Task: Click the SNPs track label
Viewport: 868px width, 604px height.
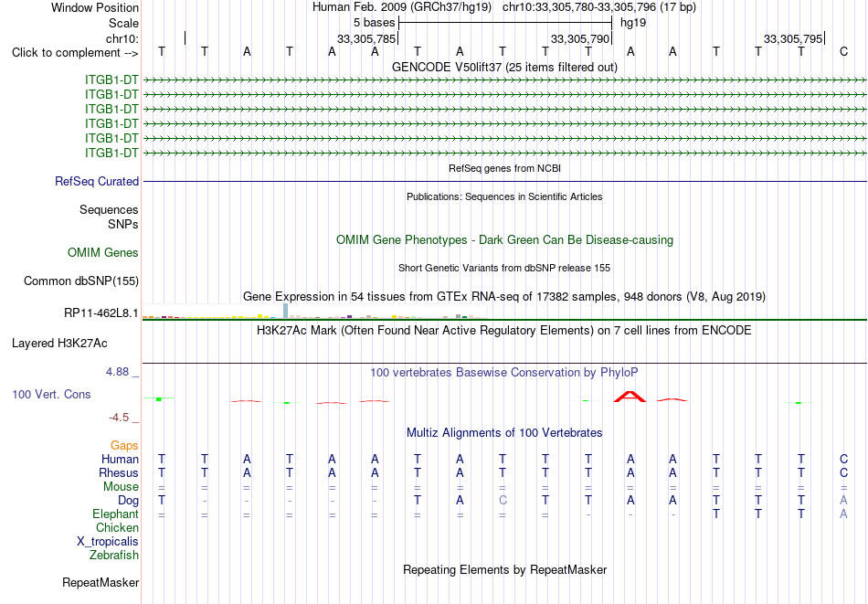Action: [123, 224]
